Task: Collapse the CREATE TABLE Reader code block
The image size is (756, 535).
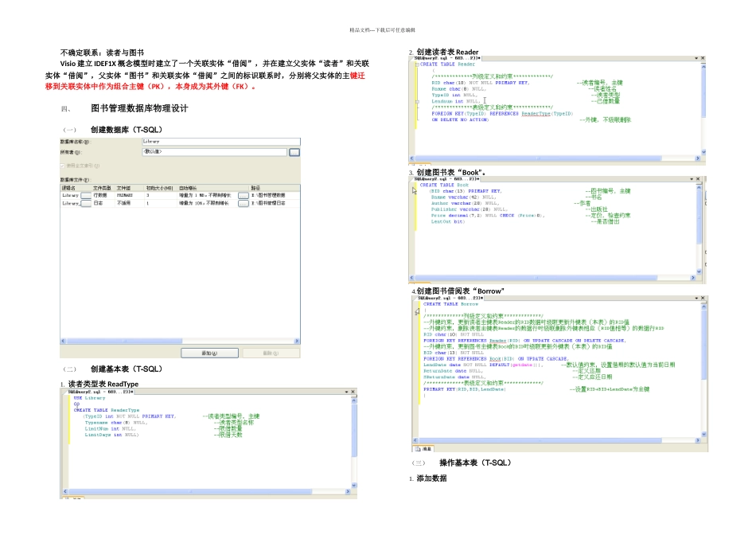Action: point(417,64)
